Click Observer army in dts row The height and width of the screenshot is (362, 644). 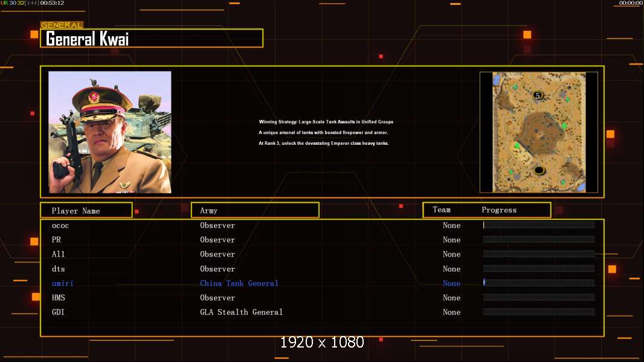[x=217, y=269]
